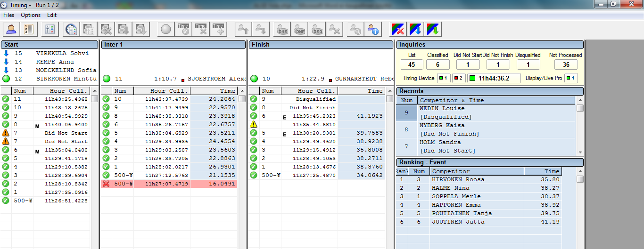
Task: Open the Files menu
Action: [8, 15]
